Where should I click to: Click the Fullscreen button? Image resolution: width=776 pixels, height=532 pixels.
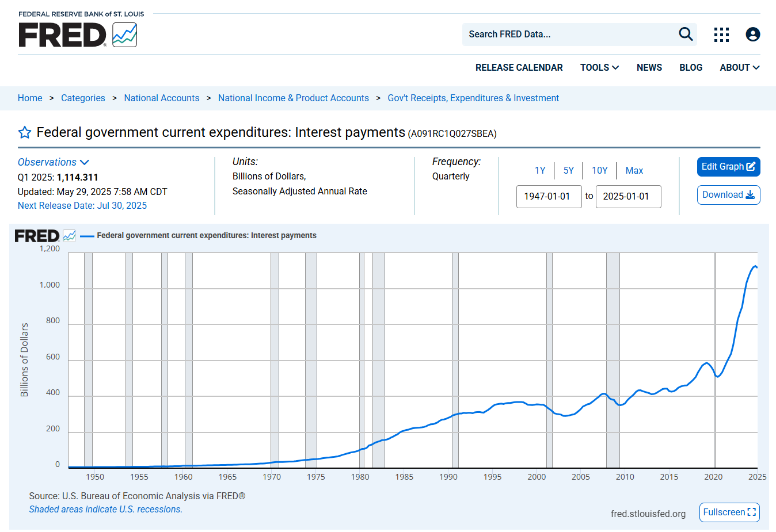point(729,512)
